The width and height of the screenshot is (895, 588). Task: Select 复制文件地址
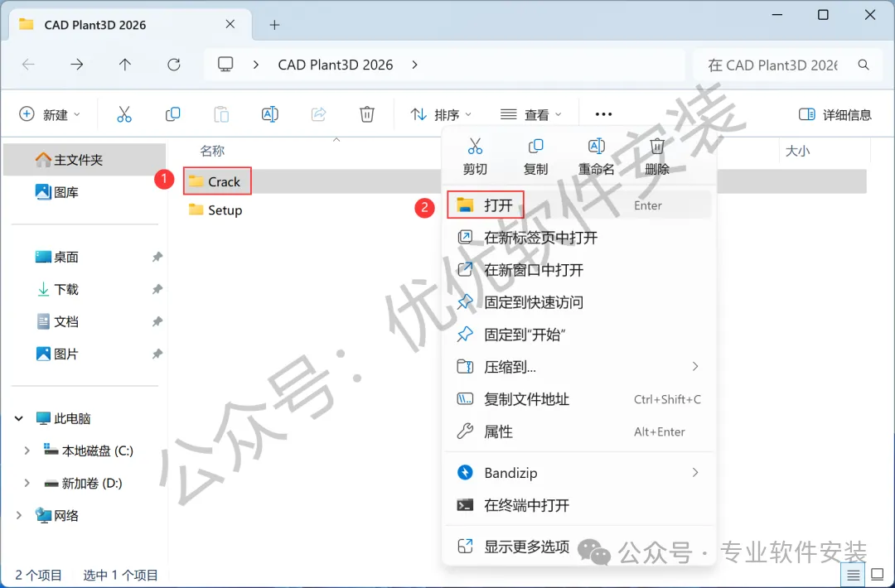tap(578, 399)
